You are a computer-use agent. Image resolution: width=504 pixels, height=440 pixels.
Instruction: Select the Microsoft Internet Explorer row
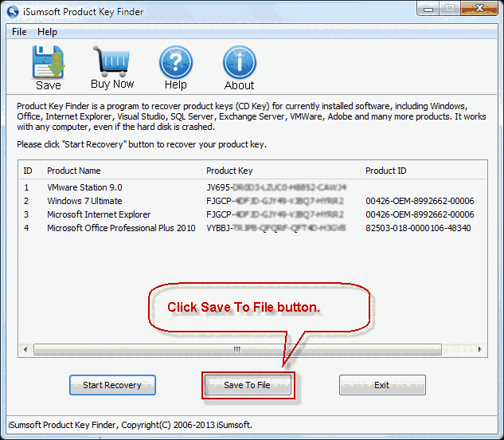[x=252, y=214]
